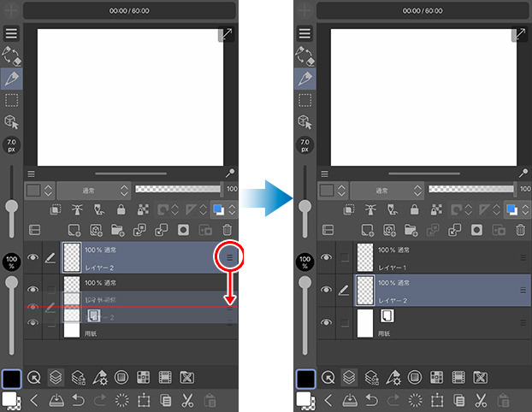
Task: Undo last action in left screenshot
Action: pyautogui.click(x=78, y=401)
